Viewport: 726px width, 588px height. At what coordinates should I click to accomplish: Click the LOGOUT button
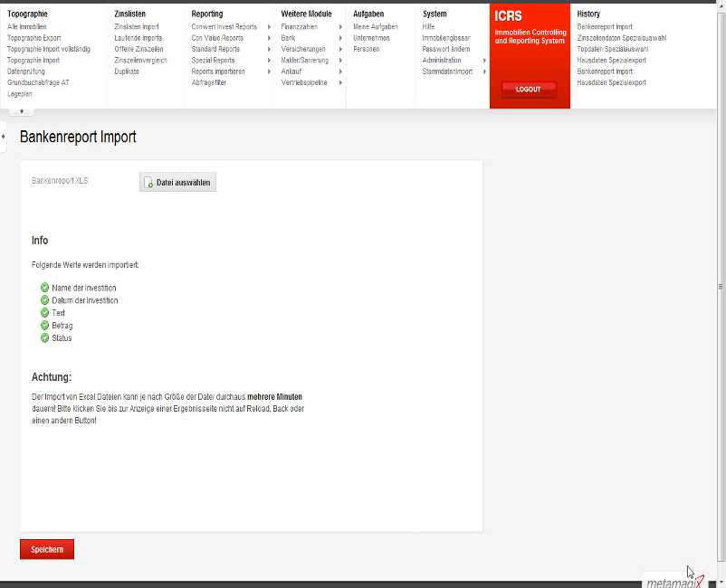[x=529, y=90]
